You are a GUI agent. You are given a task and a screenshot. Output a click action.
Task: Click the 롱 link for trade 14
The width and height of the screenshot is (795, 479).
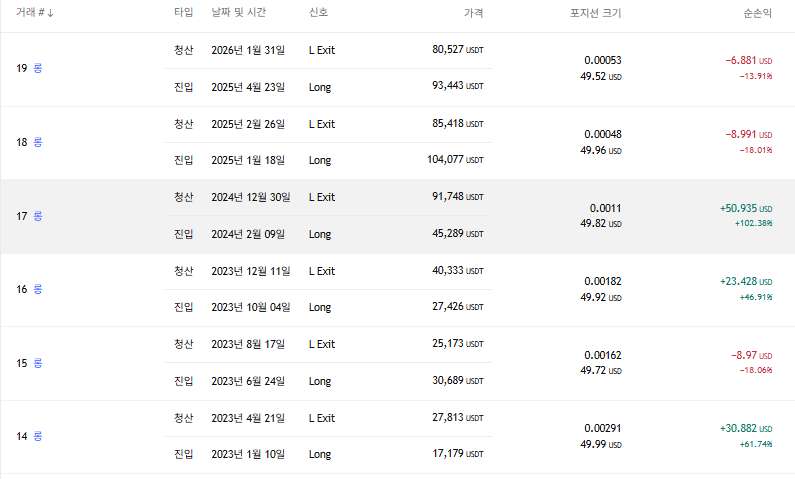(x=38, y=436)
